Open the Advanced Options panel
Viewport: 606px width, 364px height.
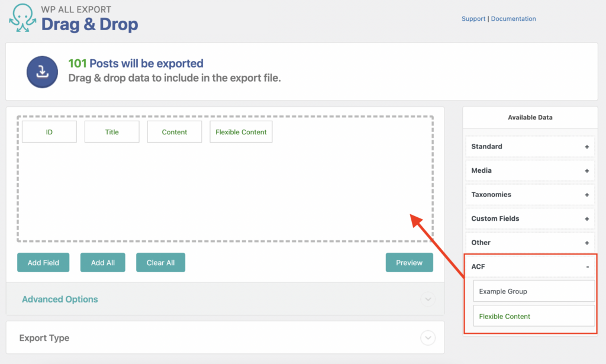coord(59,299)
